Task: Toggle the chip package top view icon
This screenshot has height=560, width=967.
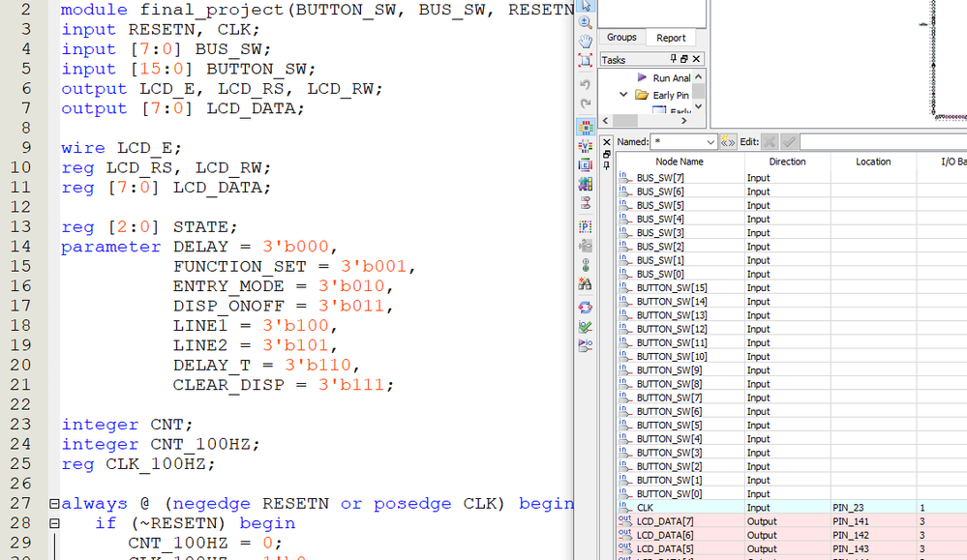Action: 586,127
